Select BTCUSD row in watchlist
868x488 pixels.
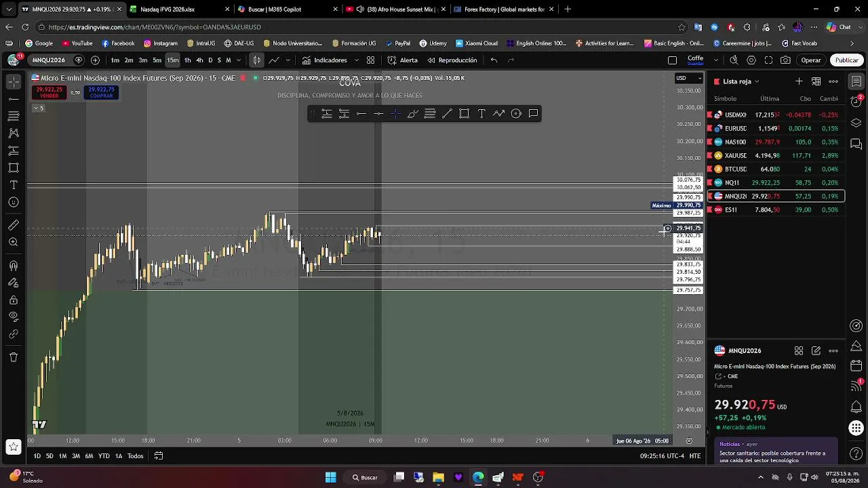point(776,169)
